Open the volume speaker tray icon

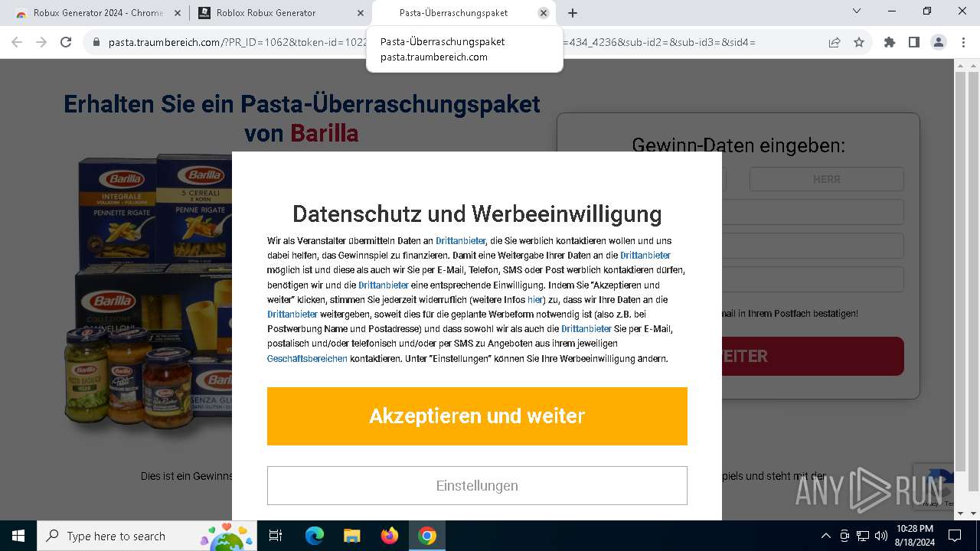[881, 536]
